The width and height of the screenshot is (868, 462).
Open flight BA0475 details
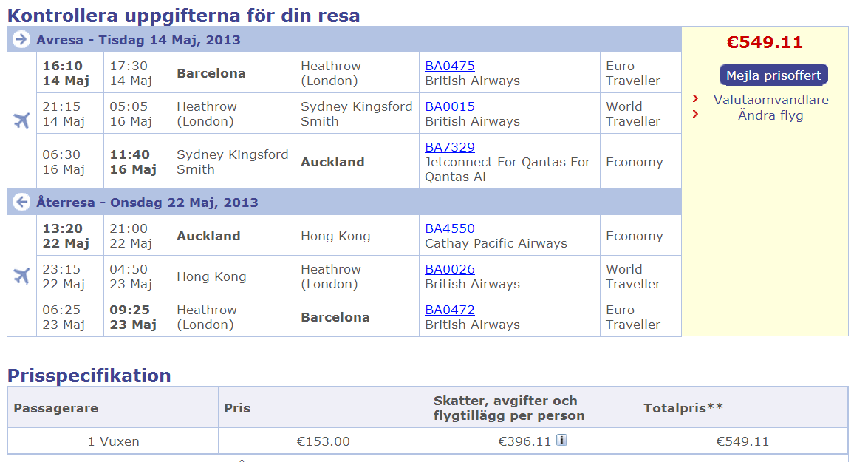point(449,66)
